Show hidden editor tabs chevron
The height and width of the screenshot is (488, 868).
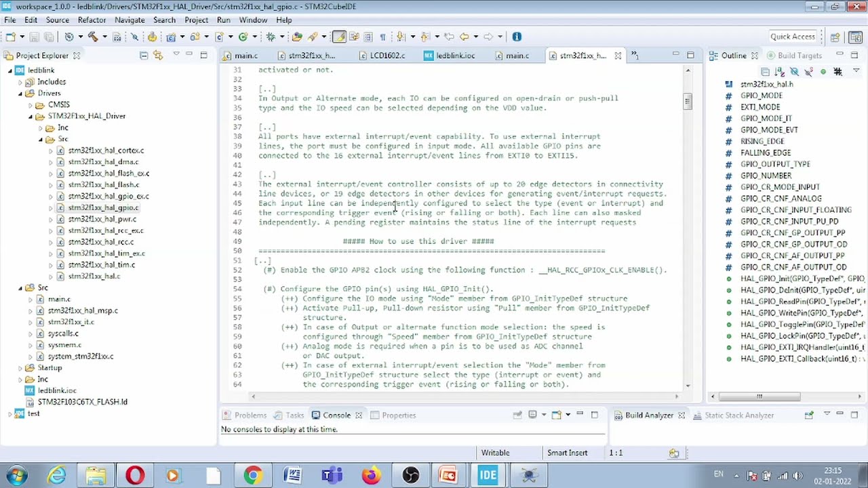pos(635,55)
